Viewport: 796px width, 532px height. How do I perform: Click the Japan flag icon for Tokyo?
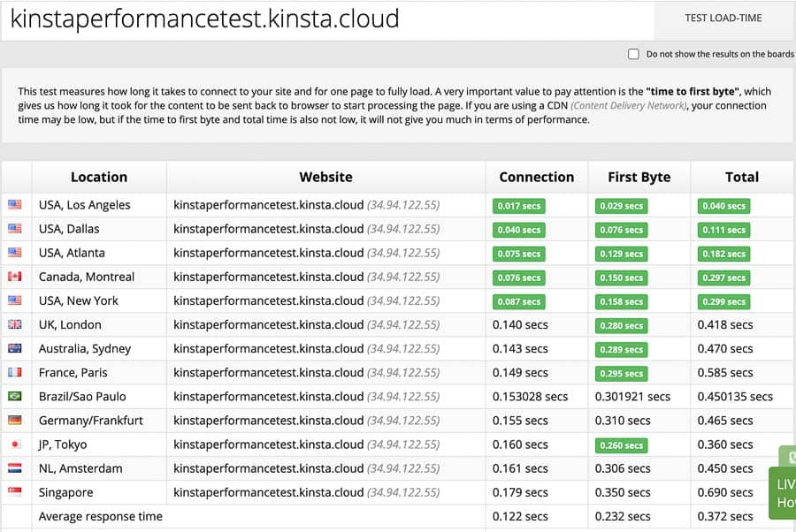[15, 445]
